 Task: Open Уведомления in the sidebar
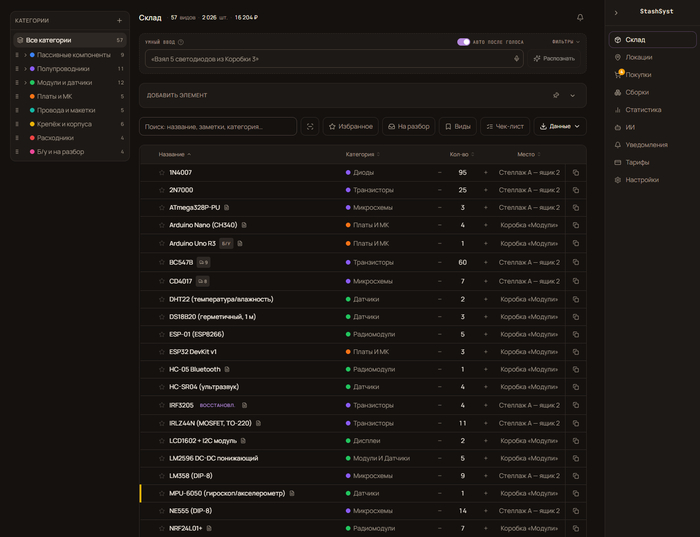[652, 145]
